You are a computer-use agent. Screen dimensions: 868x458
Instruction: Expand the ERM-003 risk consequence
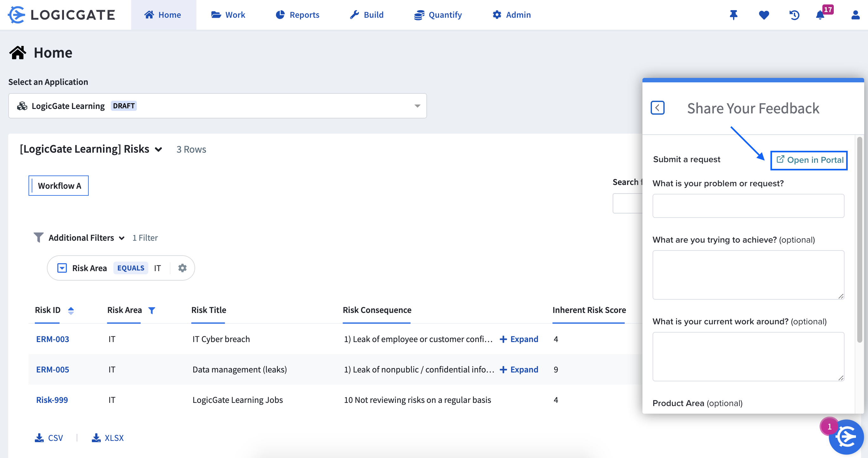519,339
